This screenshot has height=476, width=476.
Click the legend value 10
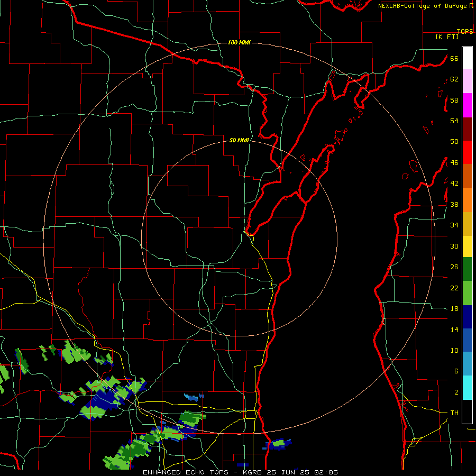pos(454,351)
